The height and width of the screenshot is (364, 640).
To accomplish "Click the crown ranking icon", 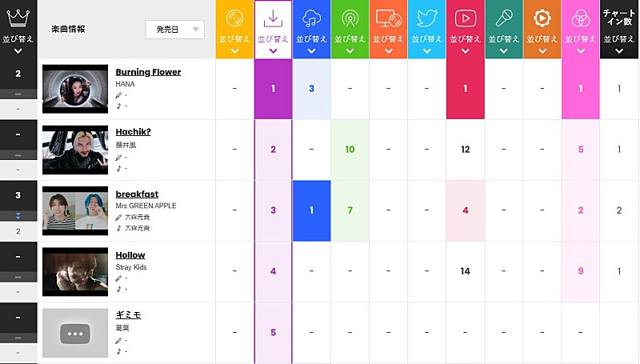I will (x=18, y=16).
